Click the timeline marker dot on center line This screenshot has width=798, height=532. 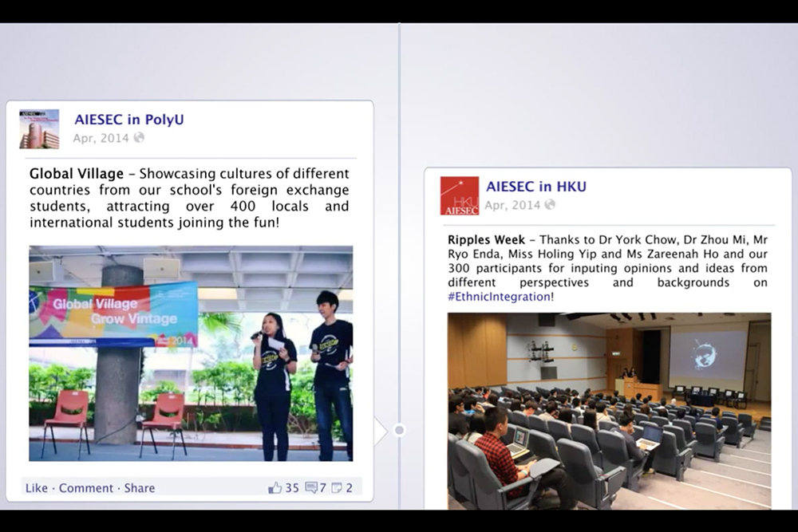click(x=400, y=430)
